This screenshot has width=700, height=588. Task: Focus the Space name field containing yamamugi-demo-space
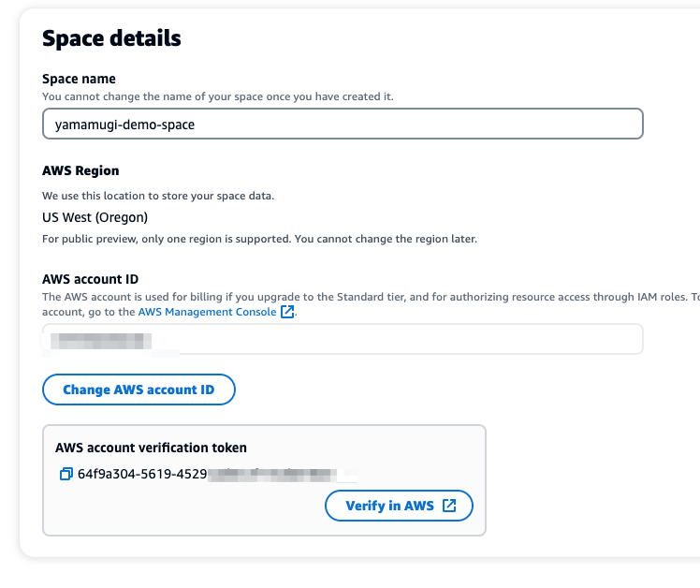click(x=343, y=124)
